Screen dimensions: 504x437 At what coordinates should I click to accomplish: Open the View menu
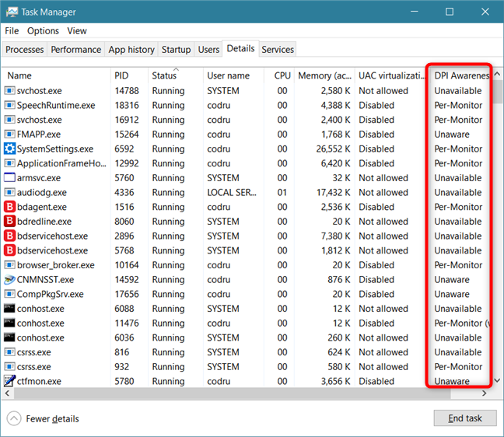coord(77,31)
